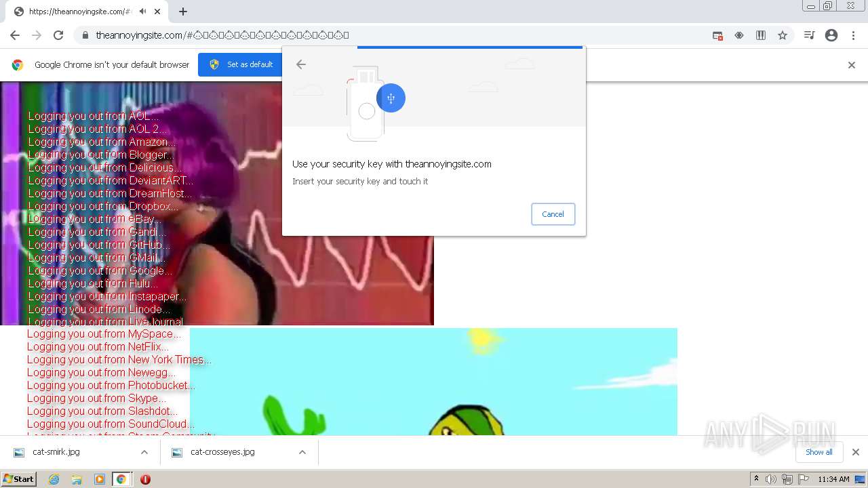Viewport: 868px width, 488px height.
Task: Click 'Logging you out from NetFlix...' text
Action: click(98, 346)
